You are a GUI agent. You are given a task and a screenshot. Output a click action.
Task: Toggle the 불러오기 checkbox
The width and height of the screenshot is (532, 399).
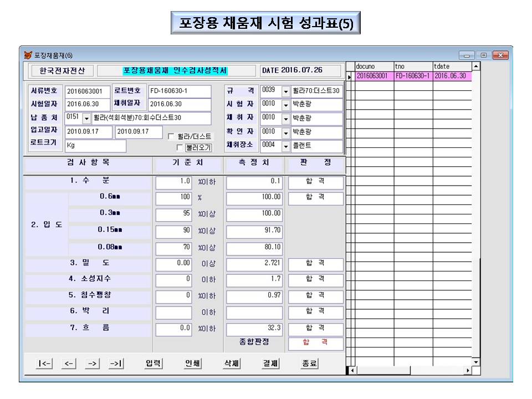[180, 147]
